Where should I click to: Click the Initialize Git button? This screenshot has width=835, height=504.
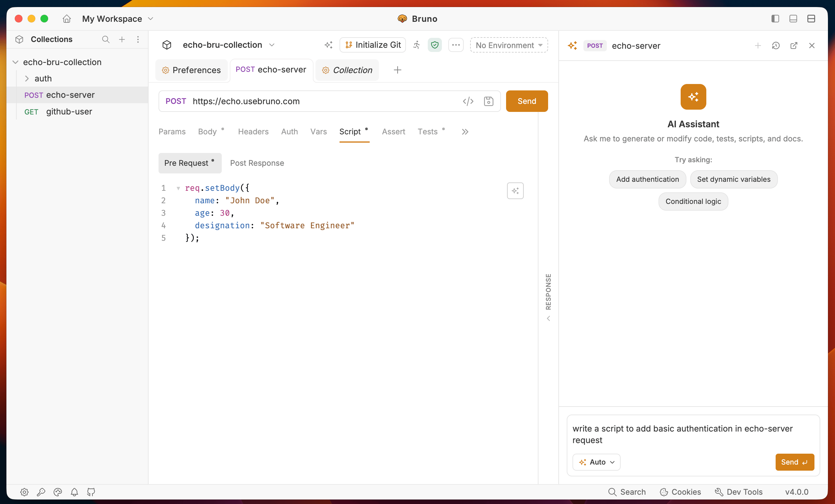point(373,45)
